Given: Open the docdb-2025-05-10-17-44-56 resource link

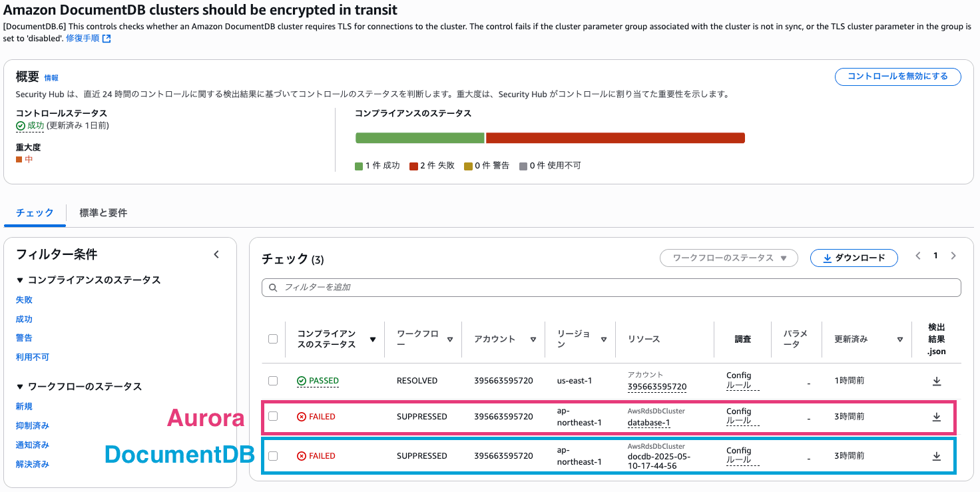Looking at the screenshot, I should 659,461.
